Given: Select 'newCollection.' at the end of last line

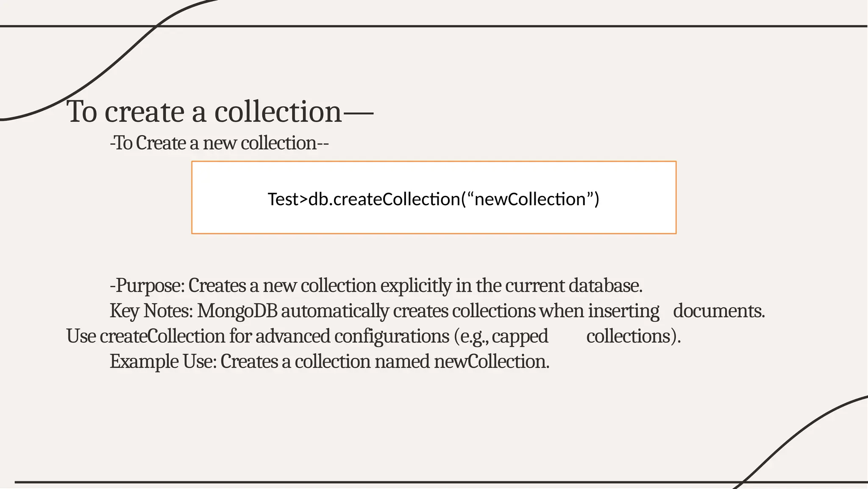Looking at the screenshot, I should click(x=492, y=362).
